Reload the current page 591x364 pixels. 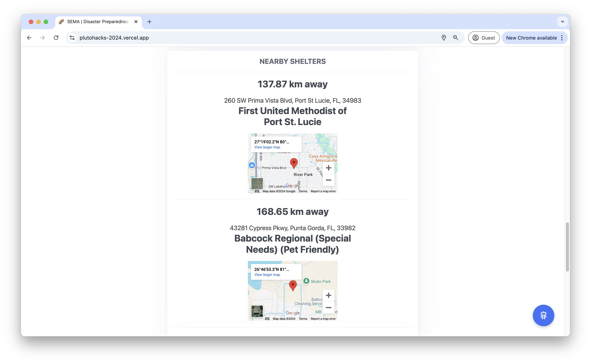click(56, 38)
